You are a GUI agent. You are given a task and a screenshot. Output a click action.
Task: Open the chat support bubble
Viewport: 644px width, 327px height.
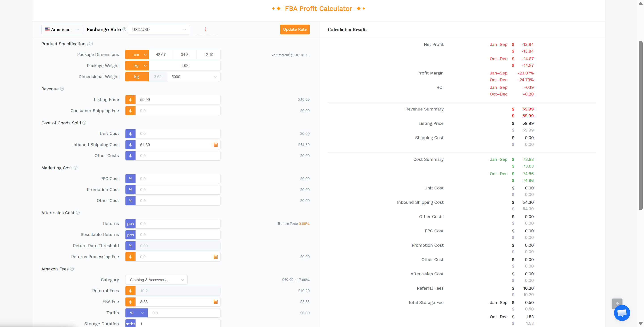coord(622,313)
